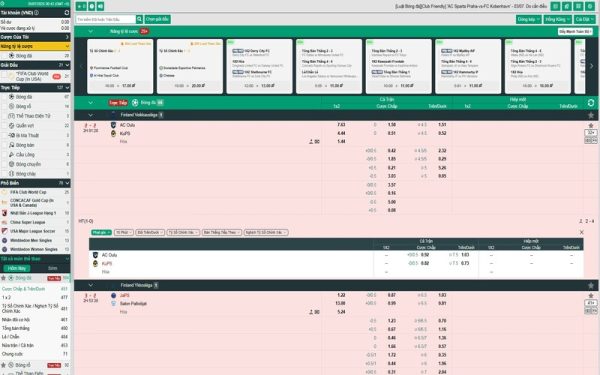Click the Chọn giải đấu button

pyautogui.click(x=157, y=19)
